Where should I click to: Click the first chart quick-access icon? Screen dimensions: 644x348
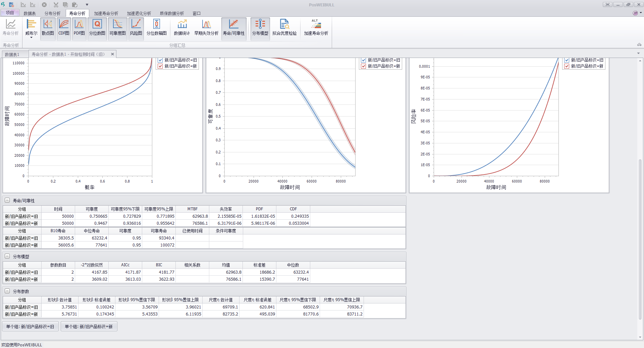pyautogui.click(x=23, y=5)
